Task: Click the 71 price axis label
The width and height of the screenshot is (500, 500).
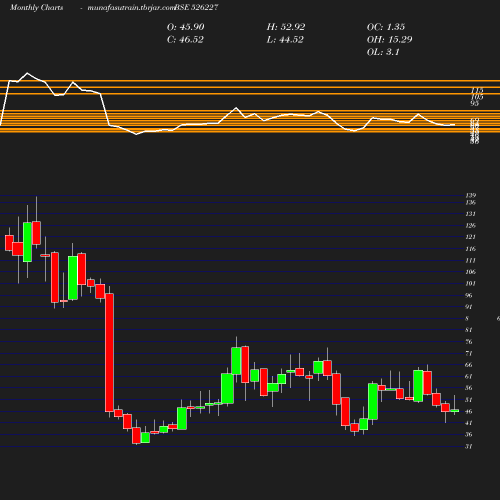Action: 469,353
